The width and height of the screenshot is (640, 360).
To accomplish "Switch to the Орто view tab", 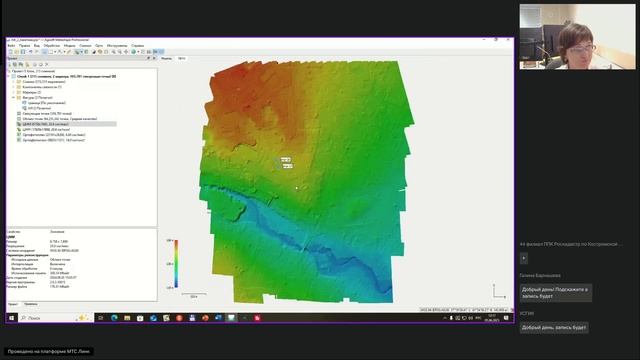I will coord(182,58).
